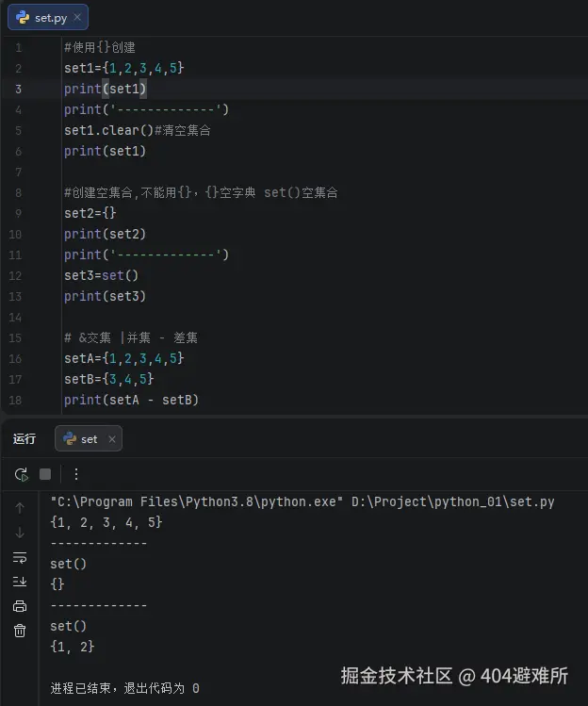Stop the running process
Viewport: 588px width, 706px height.
coord(45,474)
